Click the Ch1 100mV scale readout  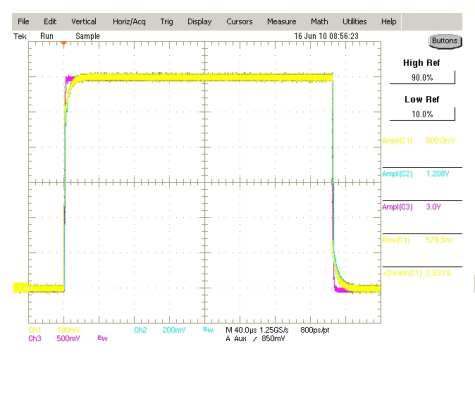[x=54, y=330]
